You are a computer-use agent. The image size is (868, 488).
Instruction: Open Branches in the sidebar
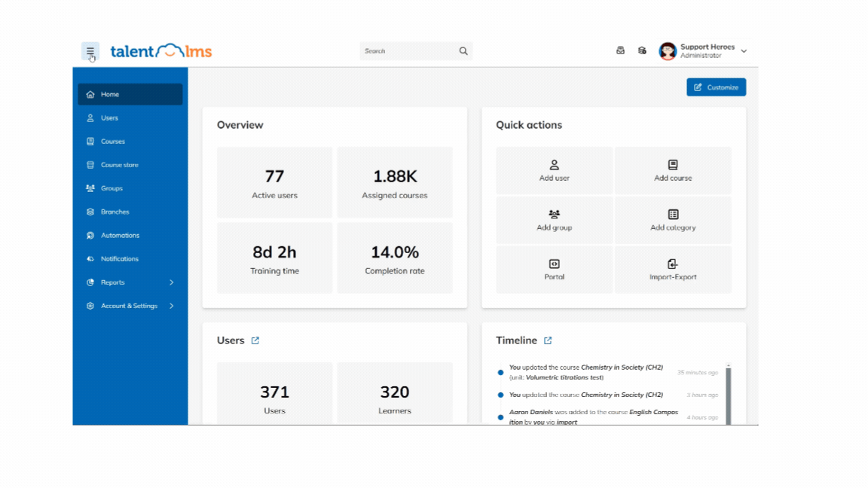click(x=130, y=212)
